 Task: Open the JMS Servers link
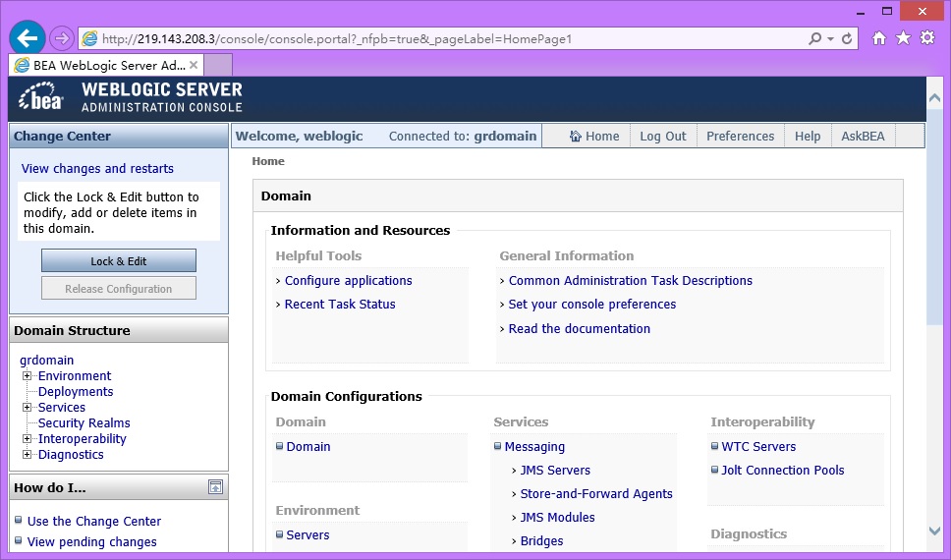(x=555, y=471)
